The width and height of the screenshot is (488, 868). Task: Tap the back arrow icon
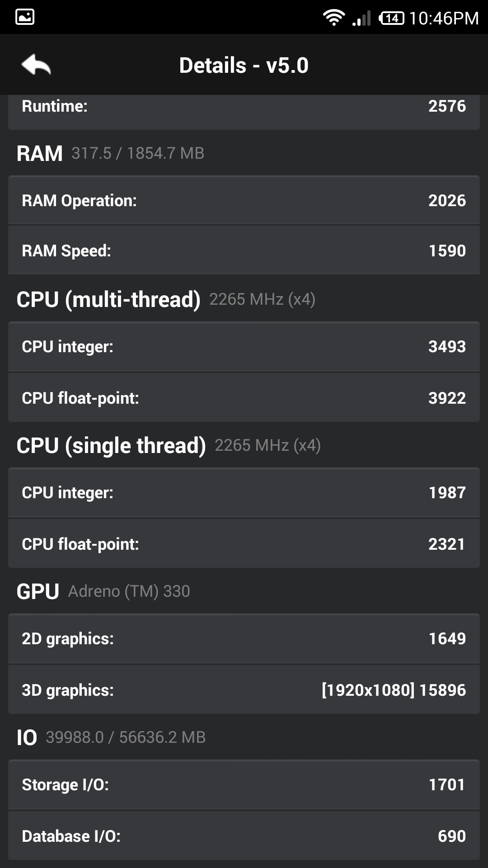coord(36,65)
